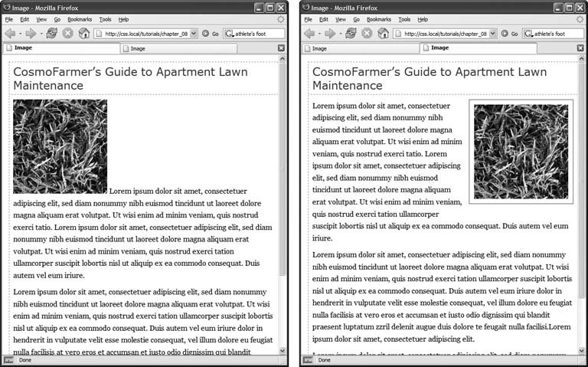Click the Go button in the right window

point(510,34)
